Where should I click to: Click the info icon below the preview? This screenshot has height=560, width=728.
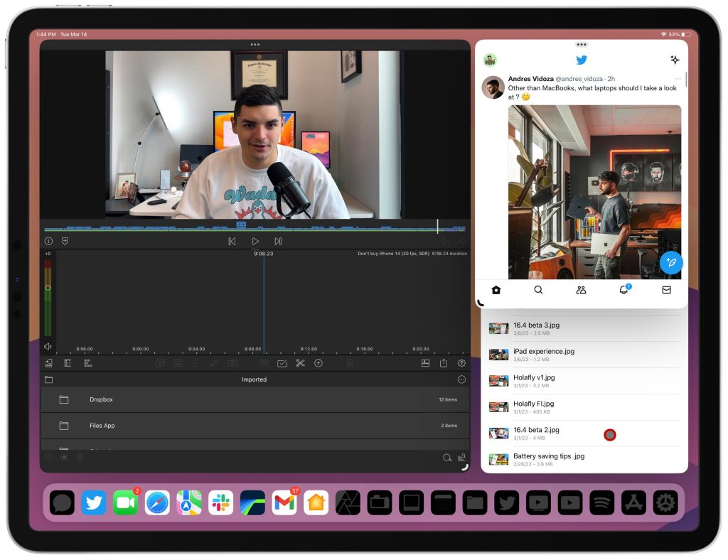(48, 241)
